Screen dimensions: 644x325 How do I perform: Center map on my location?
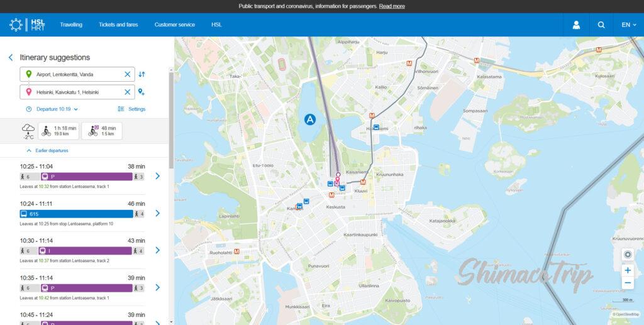pos(627,255)
